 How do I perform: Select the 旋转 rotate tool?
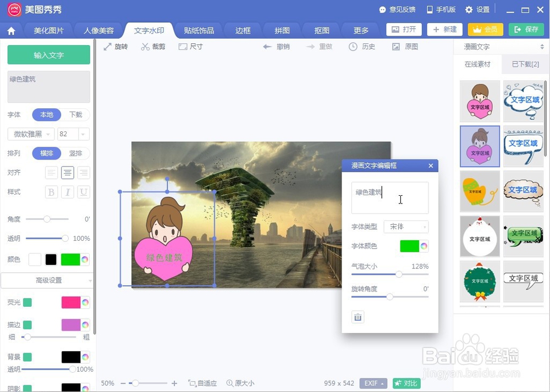pos(116,47)
